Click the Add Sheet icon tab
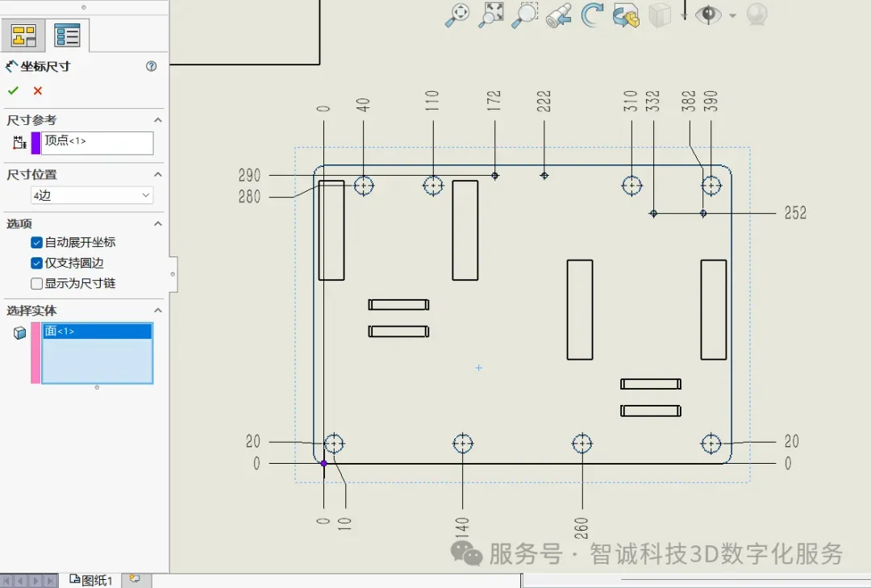Viewport: 871px width, 588px height. [135, 579]
